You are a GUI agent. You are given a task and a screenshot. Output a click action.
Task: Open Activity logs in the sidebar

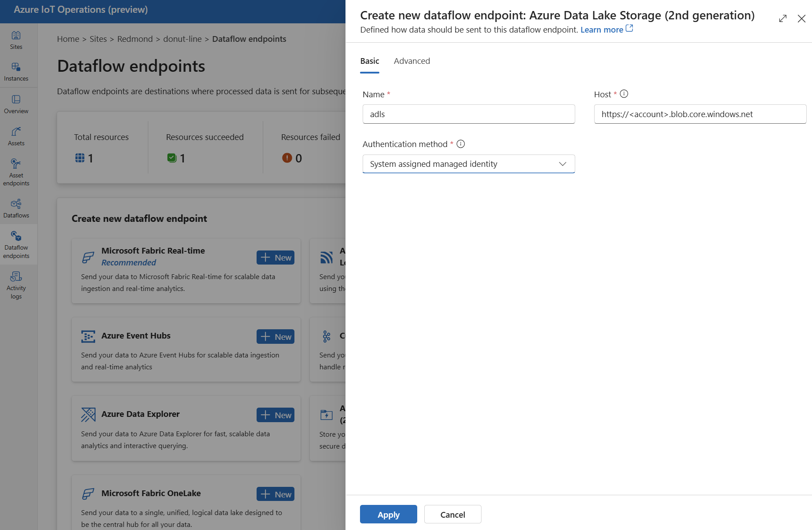coord(16,285)
